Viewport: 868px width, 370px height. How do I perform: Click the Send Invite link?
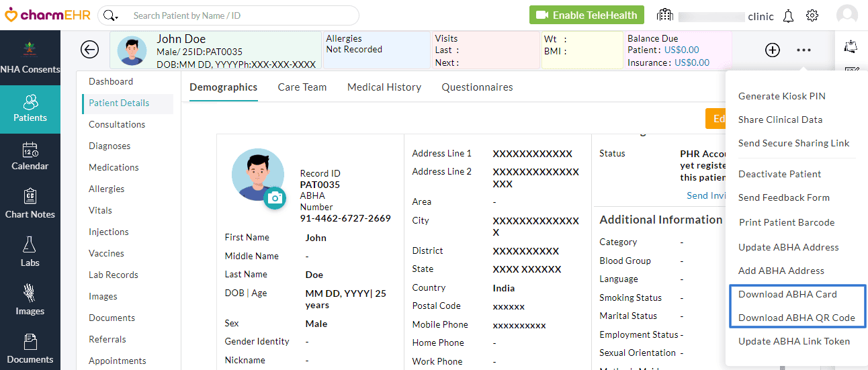(705, 195)
